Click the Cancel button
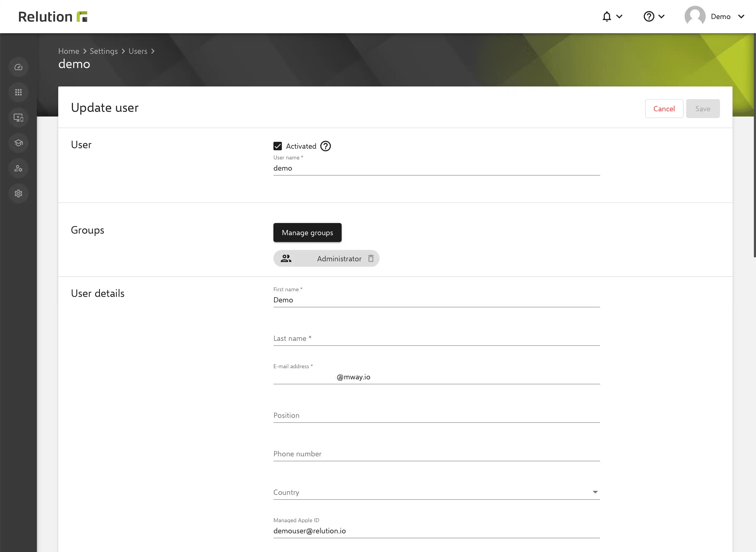The width and height of the screenshot is (756, 552). tap(664, 109)
